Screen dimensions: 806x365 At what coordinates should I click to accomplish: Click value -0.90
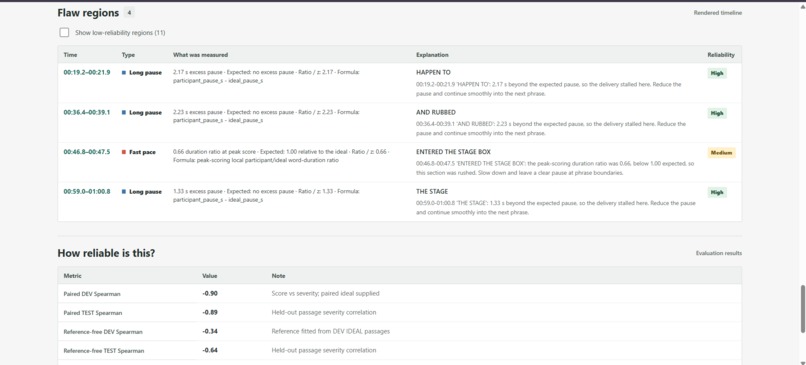pos(210,294)
